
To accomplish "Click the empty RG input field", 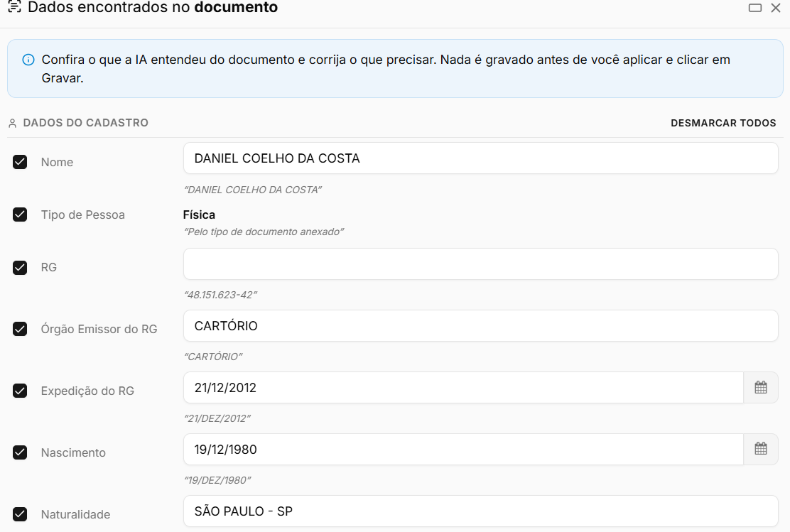I will [481, 264].
